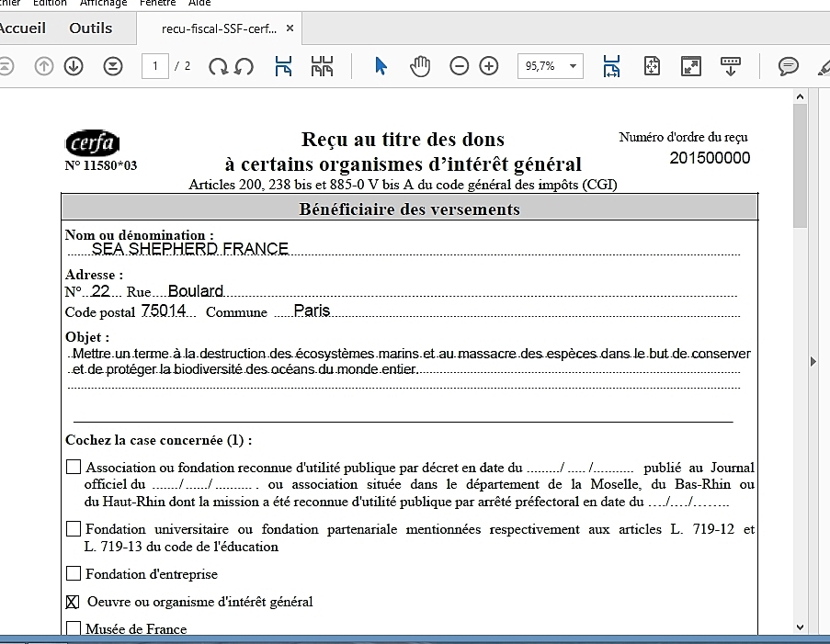Check the 'Fondation d'entreprise' checkbox

click(x=74, y=574)
